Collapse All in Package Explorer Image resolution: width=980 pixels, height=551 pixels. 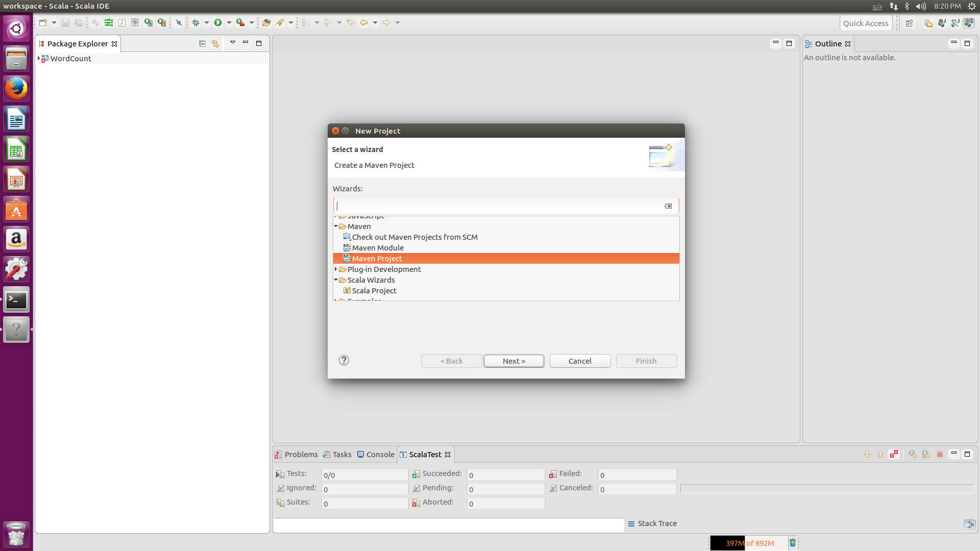pos(203,44)
